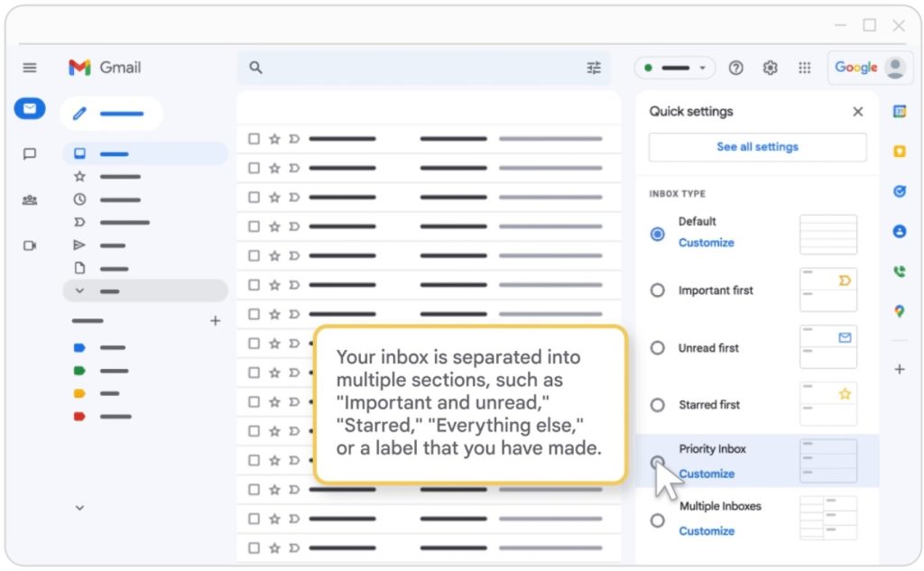Open the Google account avatar
This screenshot has height=571, width=924.
[896, 68]
